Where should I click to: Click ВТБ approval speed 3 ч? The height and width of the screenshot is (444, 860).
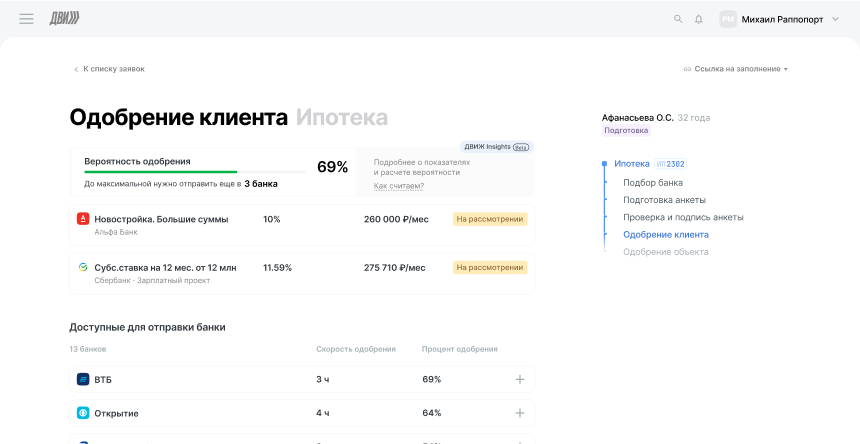pyautogui.click(x=322, y=379)
